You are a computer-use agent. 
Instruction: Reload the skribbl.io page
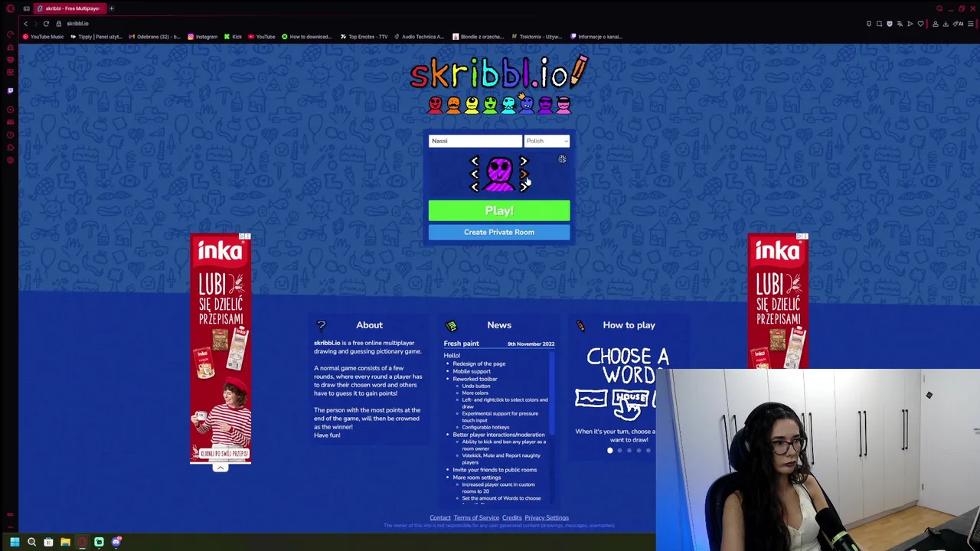[x=46, y=24]
